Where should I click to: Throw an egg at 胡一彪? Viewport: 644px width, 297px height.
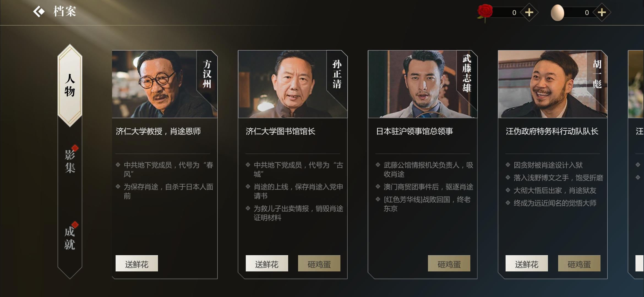[579, 263]
